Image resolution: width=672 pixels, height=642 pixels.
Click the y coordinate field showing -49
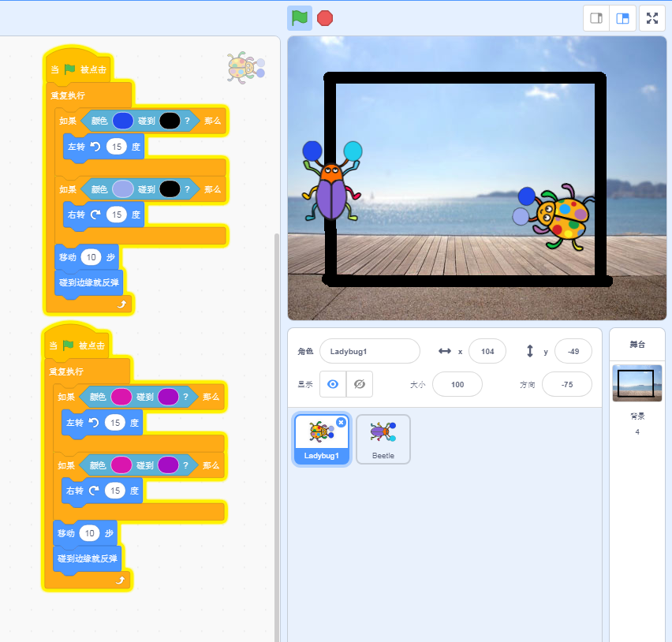click(573, 352)
